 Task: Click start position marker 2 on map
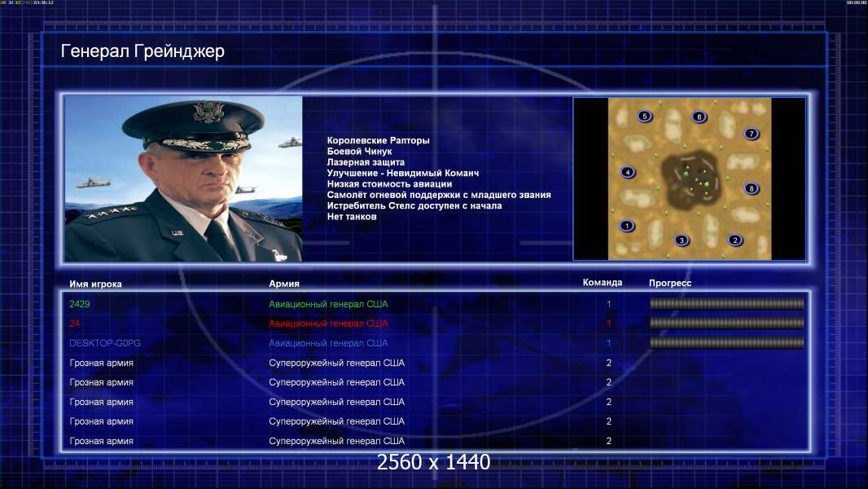735,240
